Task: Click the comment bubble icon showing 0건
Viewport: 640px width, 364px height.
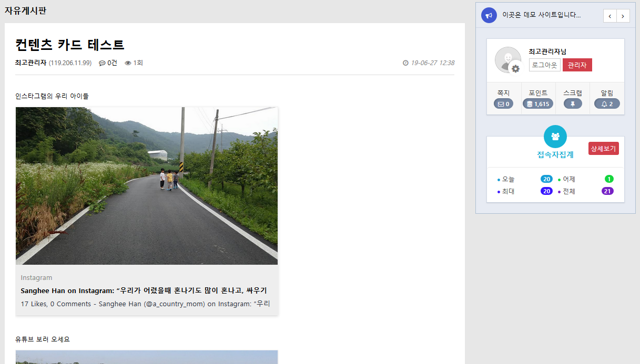Action: (x=102, y=63)
